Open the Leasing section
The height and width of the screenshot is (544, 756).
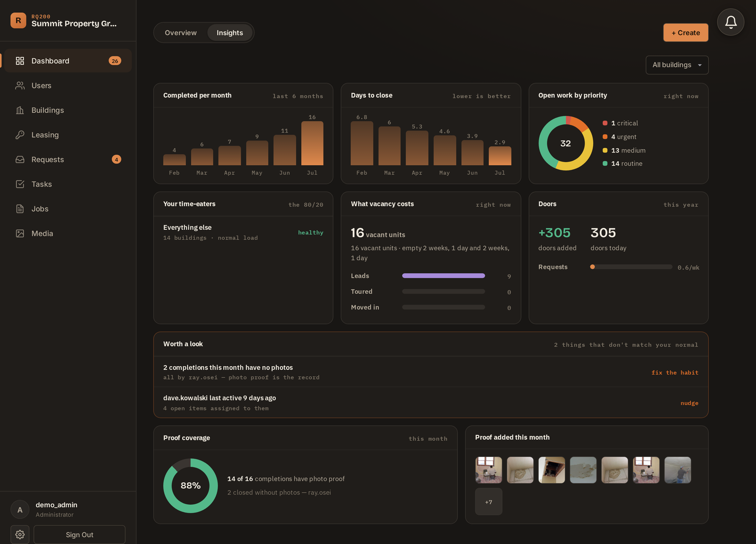pyautogui.click(x=68, y=135)
